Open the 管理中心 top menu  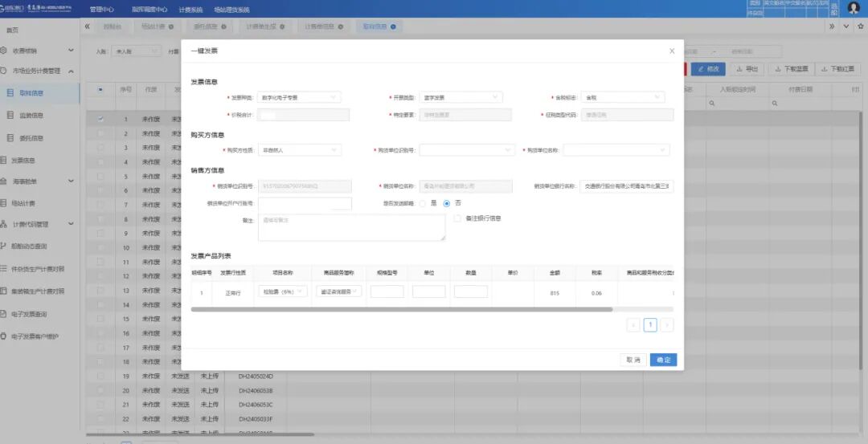102,10
